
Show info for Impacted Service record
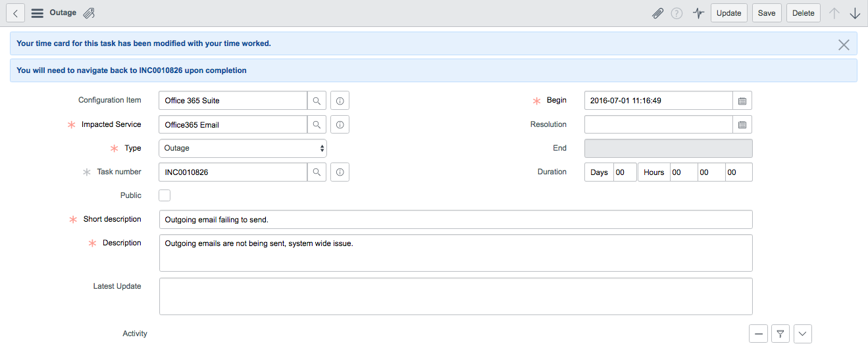(x=340, y=124)
